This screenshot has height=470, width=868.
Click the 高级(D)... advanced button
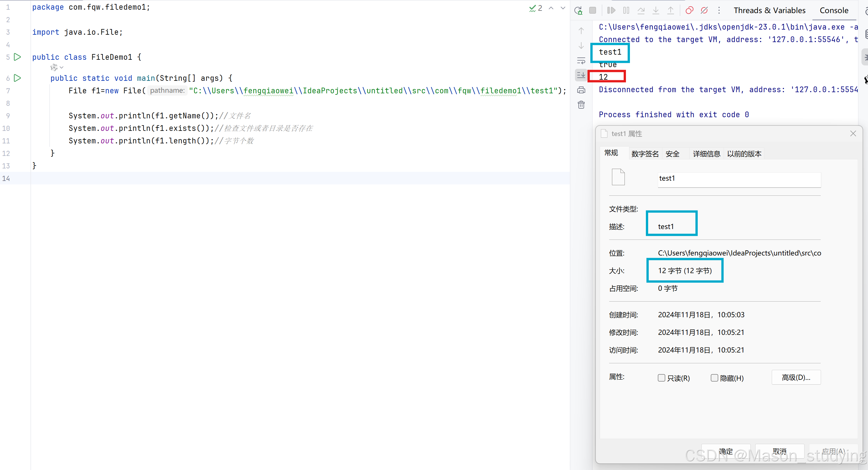pos(796,378)
